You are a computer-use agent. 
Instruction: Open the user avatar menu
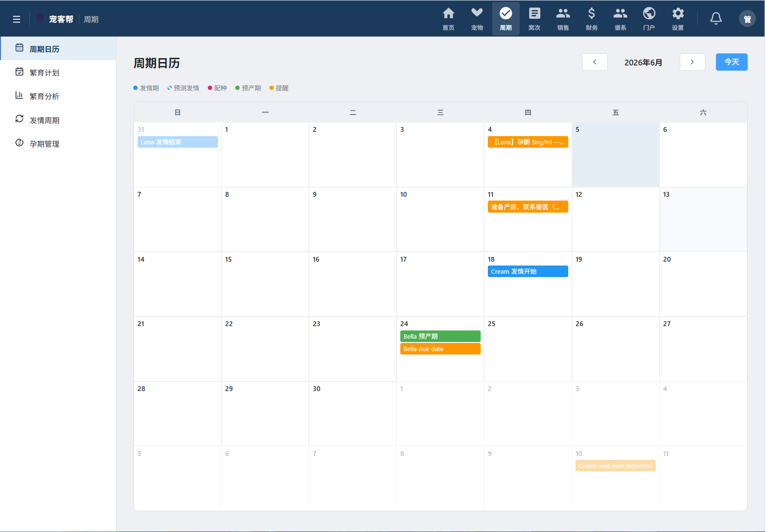point(747,19)
